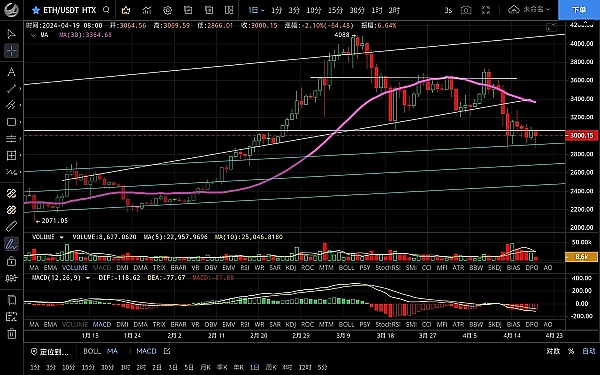Select the text annotation tool 'A'
This screenshot has height=375, width=600.
tap(11, 72)
